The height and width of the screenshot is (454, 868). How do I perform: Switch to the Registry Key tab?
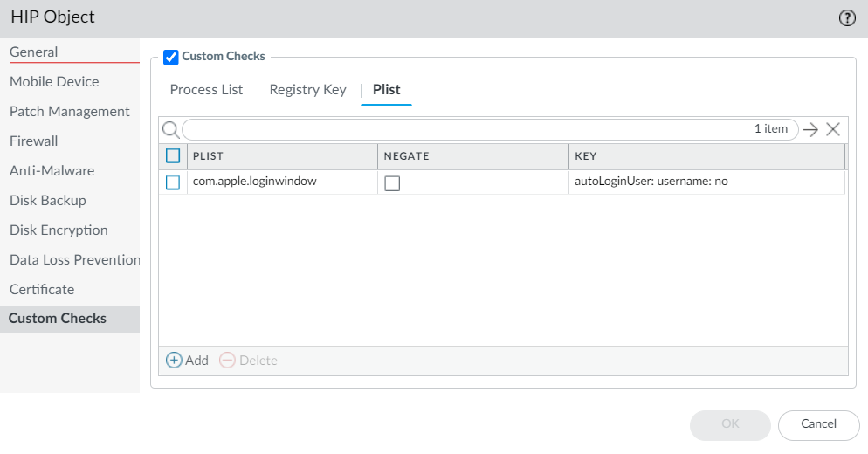click(x=307, y=90)
